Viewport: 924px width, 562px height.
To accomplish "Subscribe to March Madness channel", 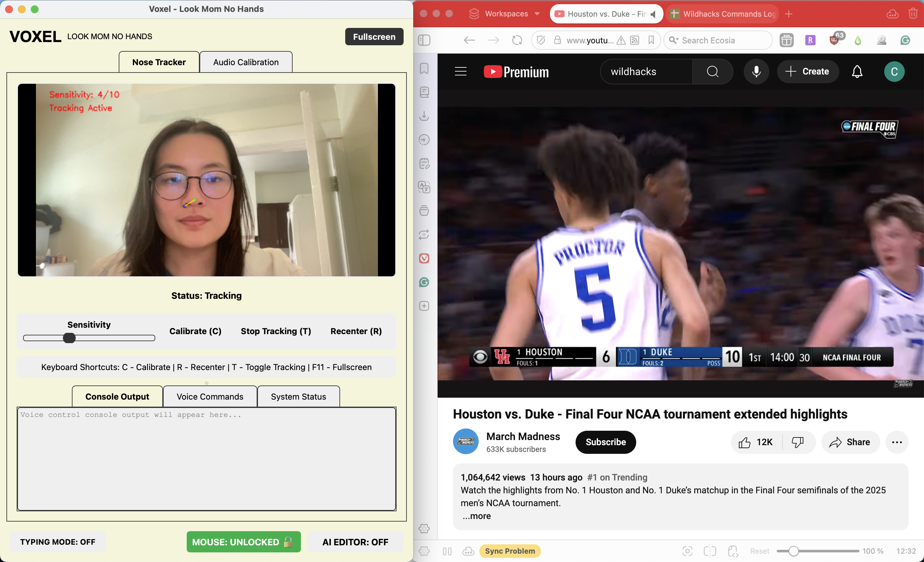I will pyautogui.click(x=605, y=442).
